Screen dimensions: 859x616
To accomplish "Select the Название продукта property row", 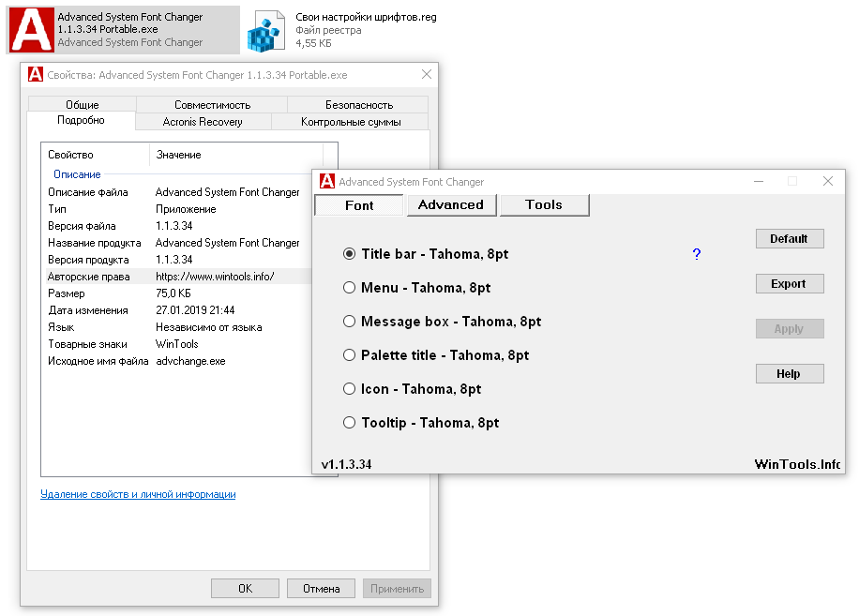I will [x=176, y=243].
